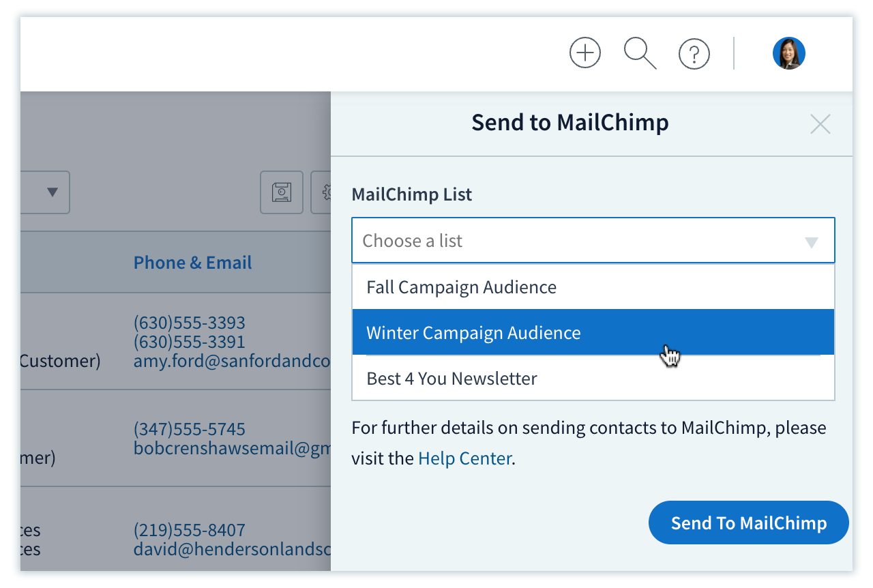Click phone number (630)555-3393

189,322
